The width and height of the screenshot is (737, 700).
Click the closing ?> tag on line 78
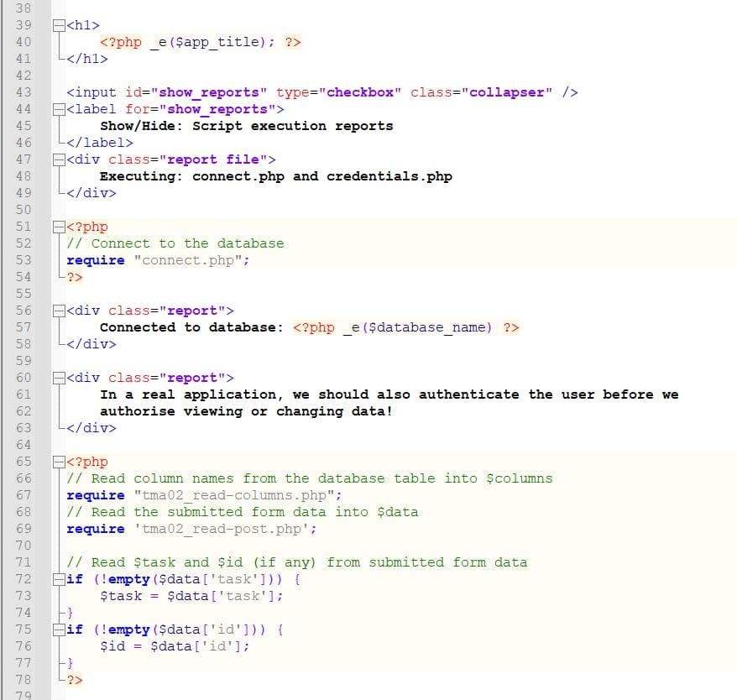click(74, 680)
